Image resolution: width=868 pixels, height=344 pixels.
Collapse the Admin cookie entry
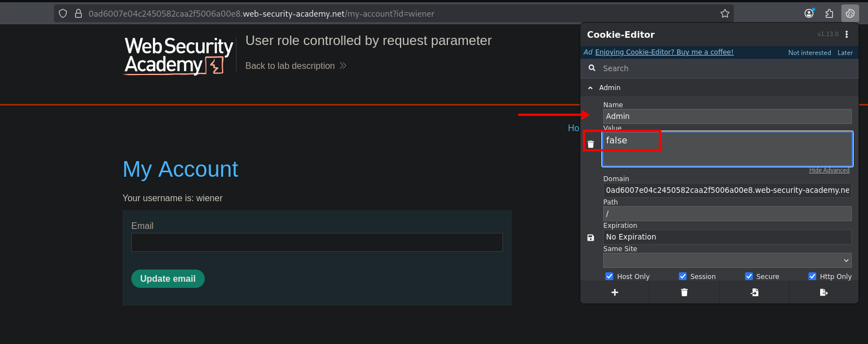pos(591,88)
